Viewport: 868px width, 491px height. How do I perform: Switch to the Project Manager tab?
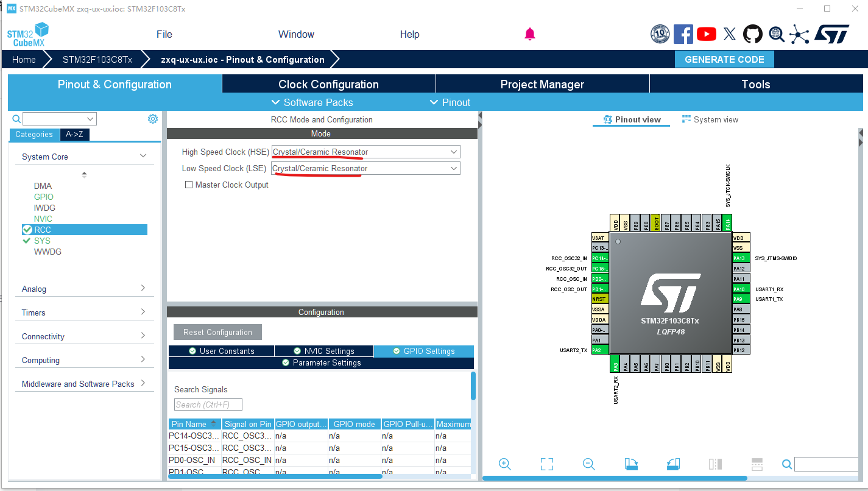(x=542, y=84)
